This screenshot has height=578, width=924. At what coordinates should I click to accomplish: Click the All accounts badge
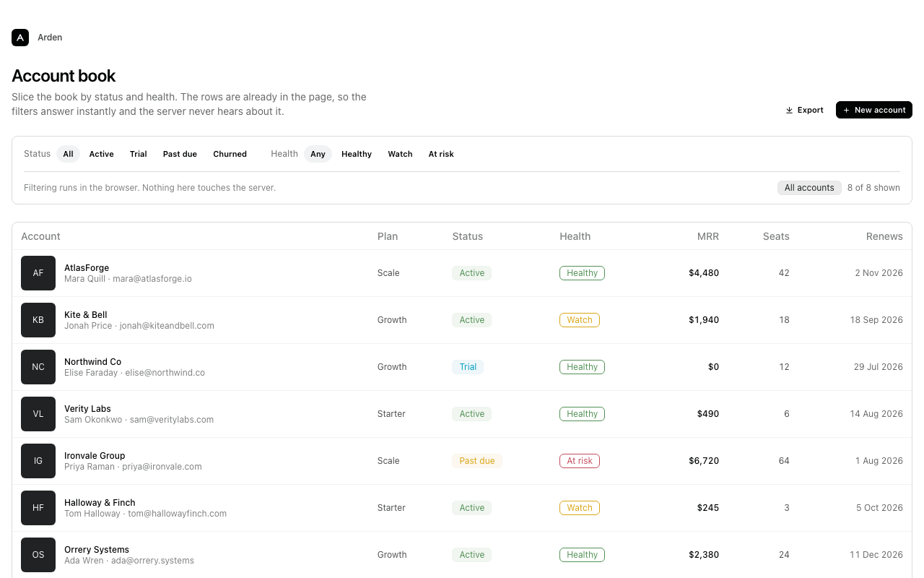tap(809, 188)
